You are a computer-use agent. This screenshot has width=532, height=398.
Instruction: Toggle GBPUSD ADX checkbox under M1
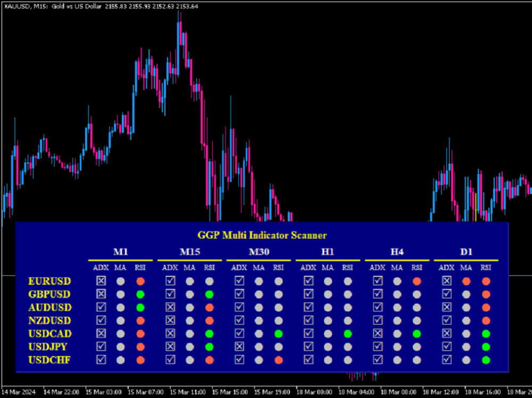[101, 294]
